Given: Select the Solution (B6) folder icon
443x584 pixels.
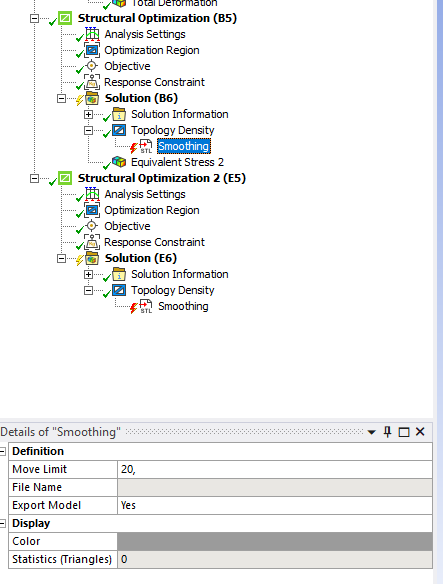Looking at the screenshot, I should coord(92,98).
